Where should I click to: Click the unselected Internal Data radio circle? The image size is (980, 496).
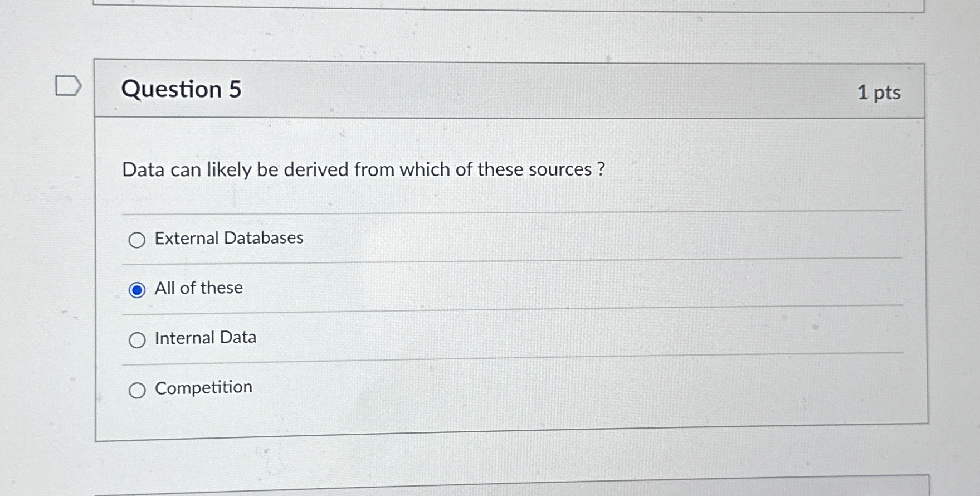[x=137, y=340]
